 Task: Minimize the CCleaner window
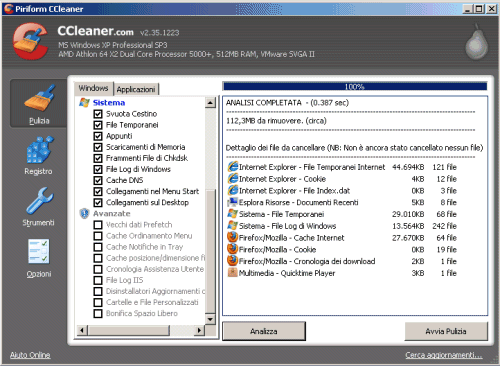(468, 9)
